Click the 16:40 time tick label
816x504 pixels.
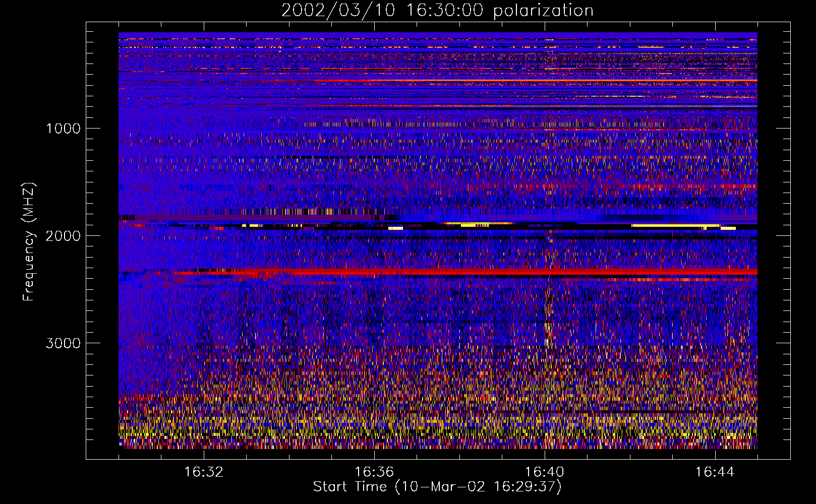545,472
